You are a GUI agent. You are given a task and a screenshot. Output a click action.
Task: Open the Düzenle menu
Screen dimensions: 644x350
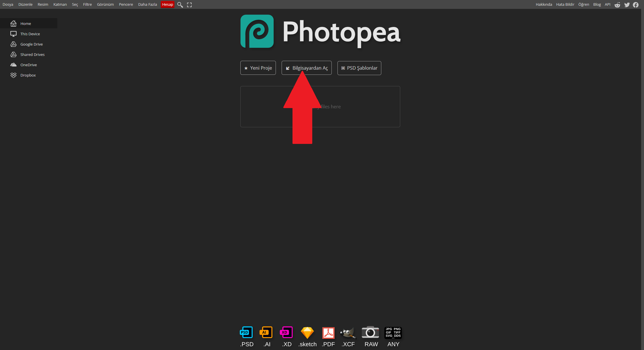click(25, 4)
